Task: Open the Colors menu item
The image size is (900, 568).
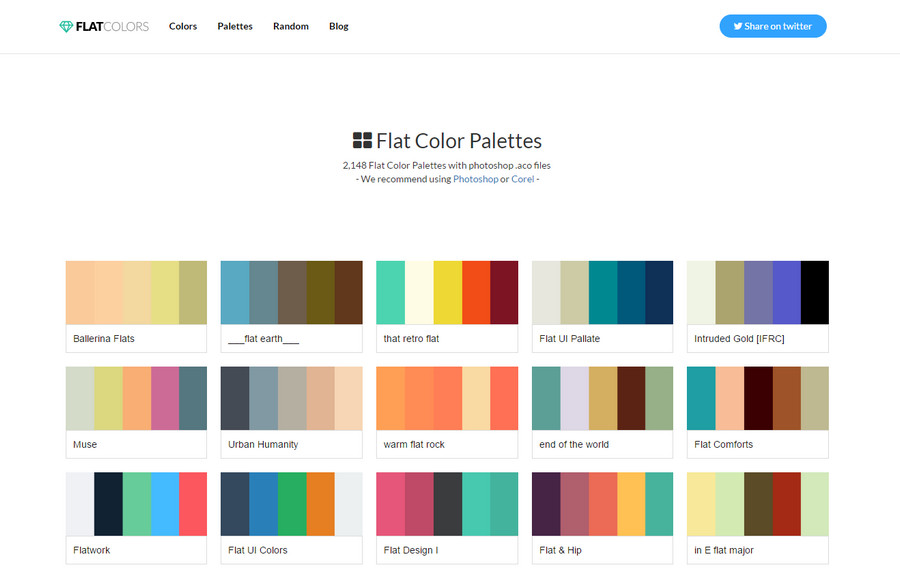Action: coord(183,27)
